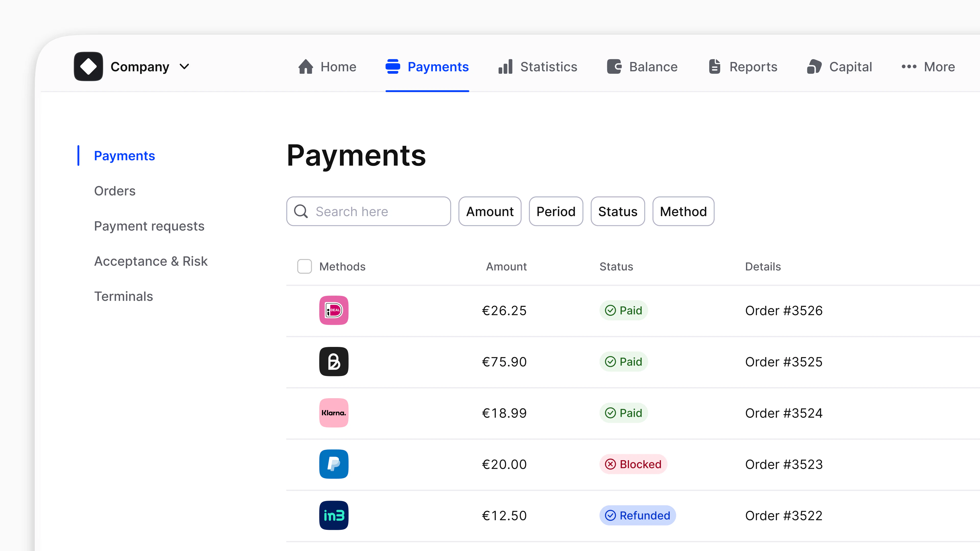
Task: Click the Statistics bar chart icon
Action: (505, 67)
